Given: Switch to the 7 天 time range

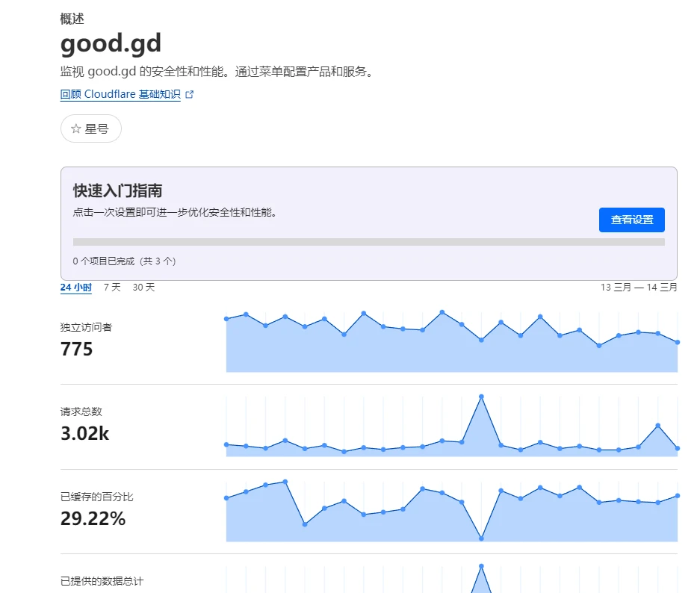Looking at the screenshot, I should tap(112, 288).
